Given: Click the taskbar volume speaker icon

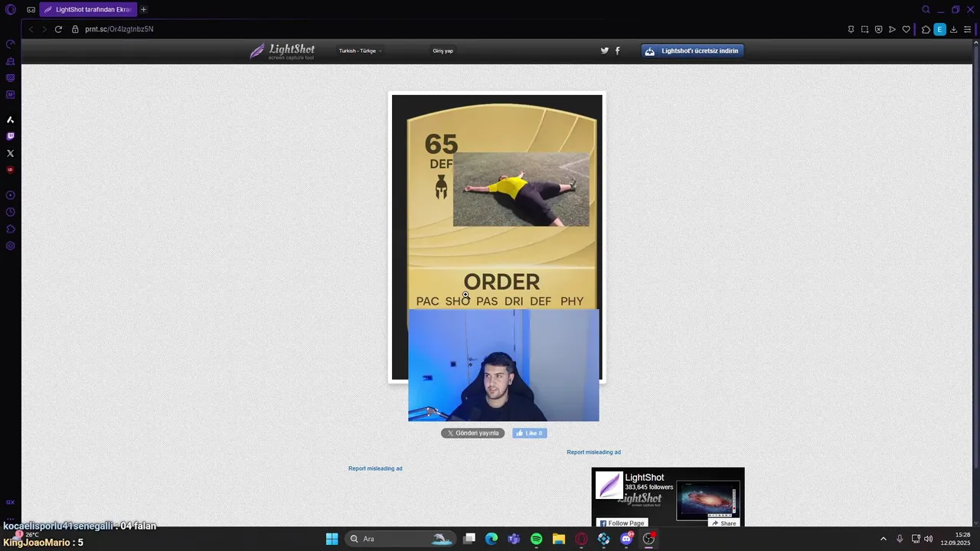Looking at the screenshot, I should pyautogui.click(x=928, y=539).
